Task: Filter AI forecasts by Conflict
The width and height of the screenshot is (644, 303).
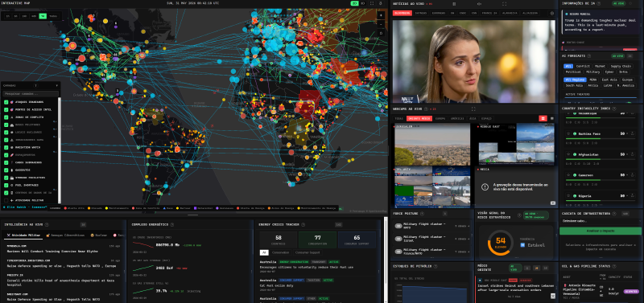Action: pyautogui.click(x=583, y=66)
